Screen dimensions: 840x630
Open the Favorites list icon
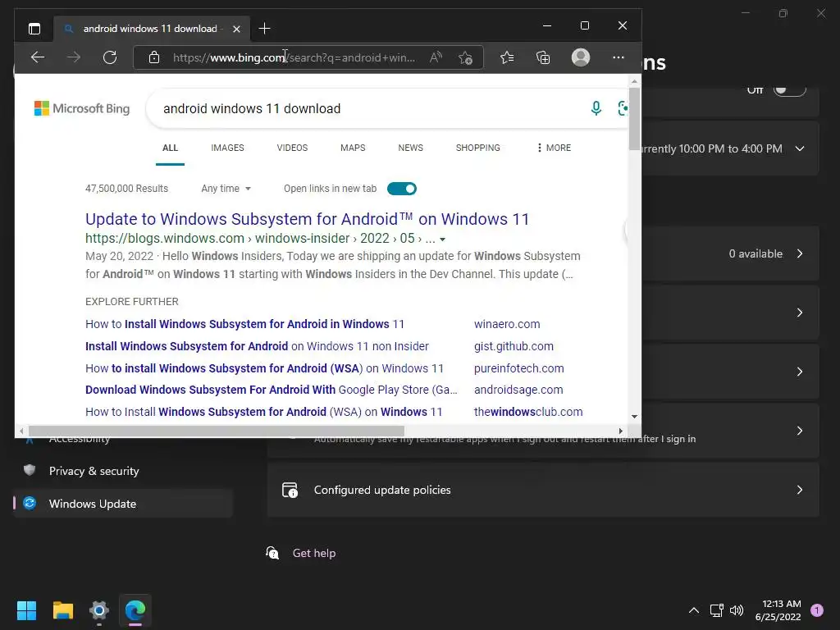[507, 57]
